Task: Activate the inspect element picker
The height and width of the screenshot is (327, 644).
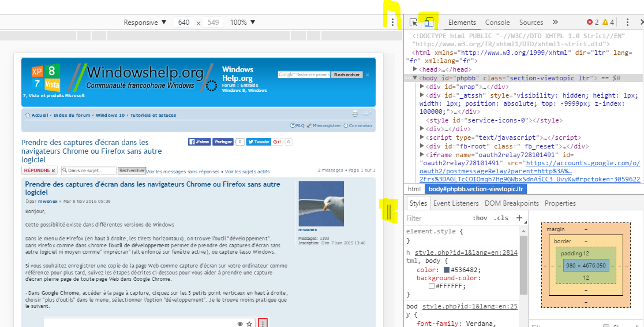Action: (x=413, y=23)
